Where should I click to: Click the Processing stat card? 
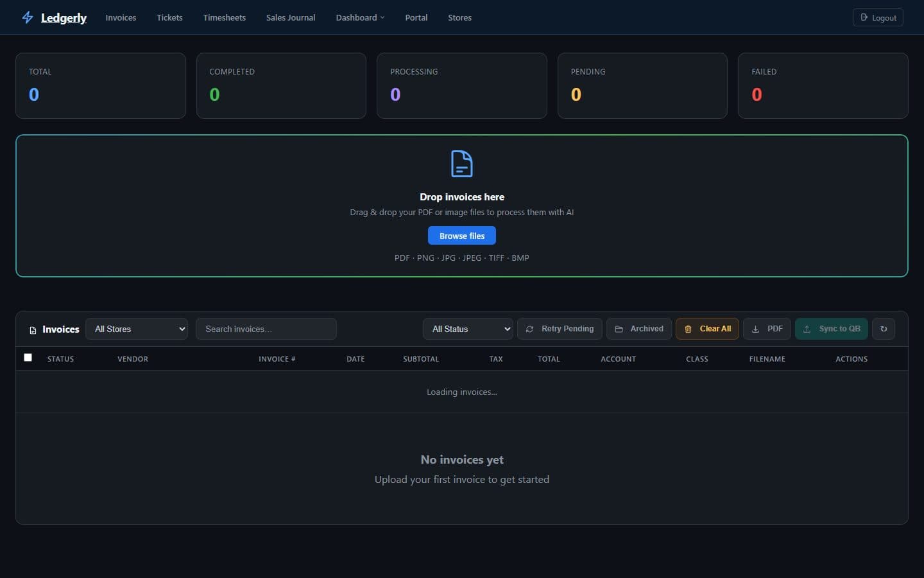462,85
